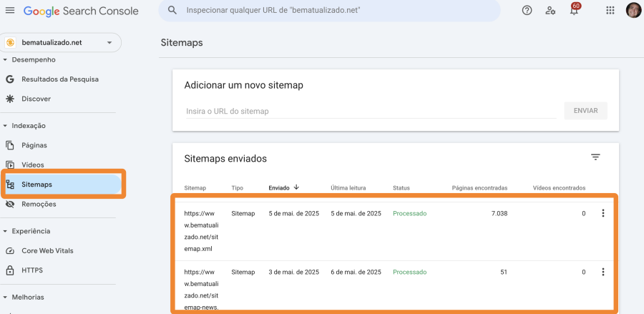Sort by Páginas encontradas column header
644x314 pixels.
[x=479, y=188]
